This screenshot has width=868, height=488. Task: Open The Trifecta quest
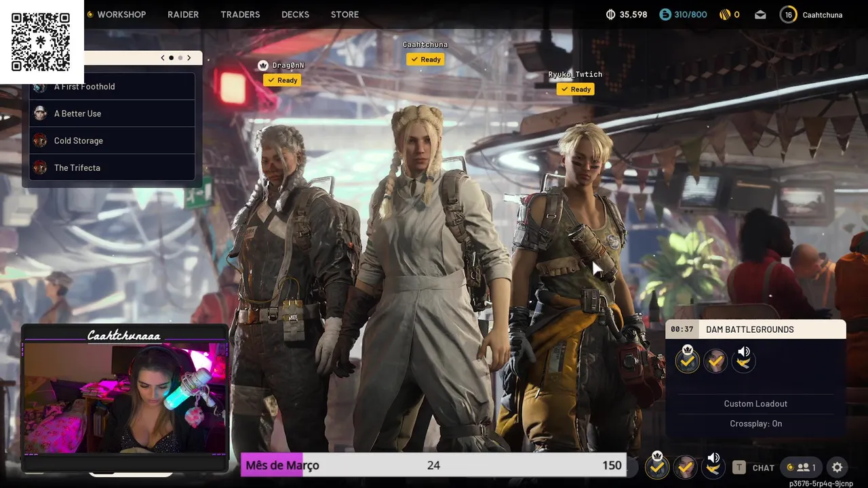[112, 167]
